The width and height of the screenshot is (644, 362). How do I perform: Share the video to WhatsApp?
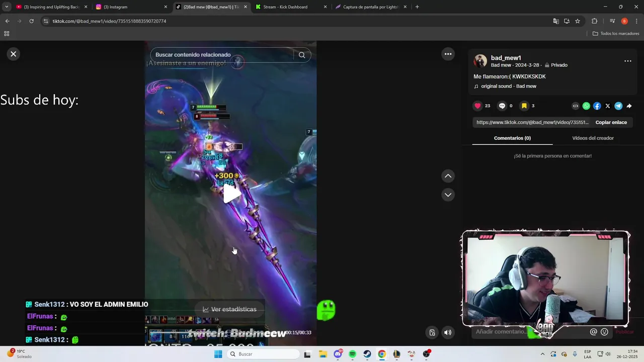tap(586, 106)
